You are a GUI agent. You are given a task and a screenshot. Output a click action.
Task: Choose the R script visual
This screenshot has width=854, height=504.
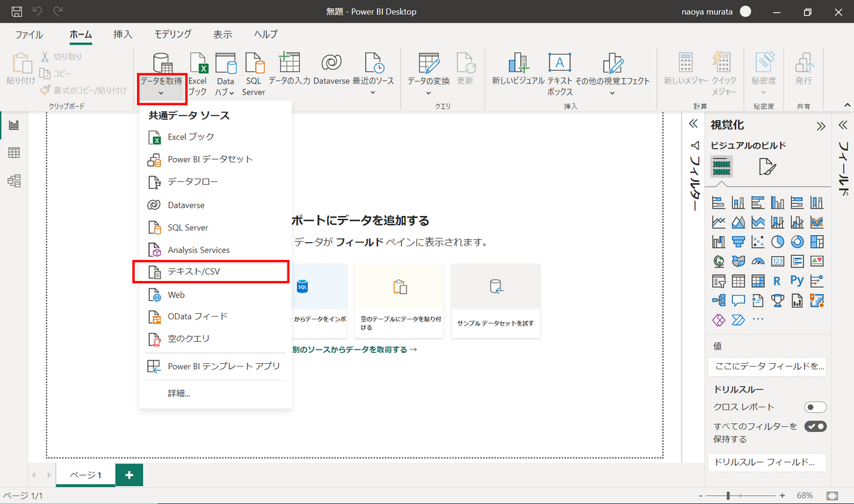pos(777,281)
